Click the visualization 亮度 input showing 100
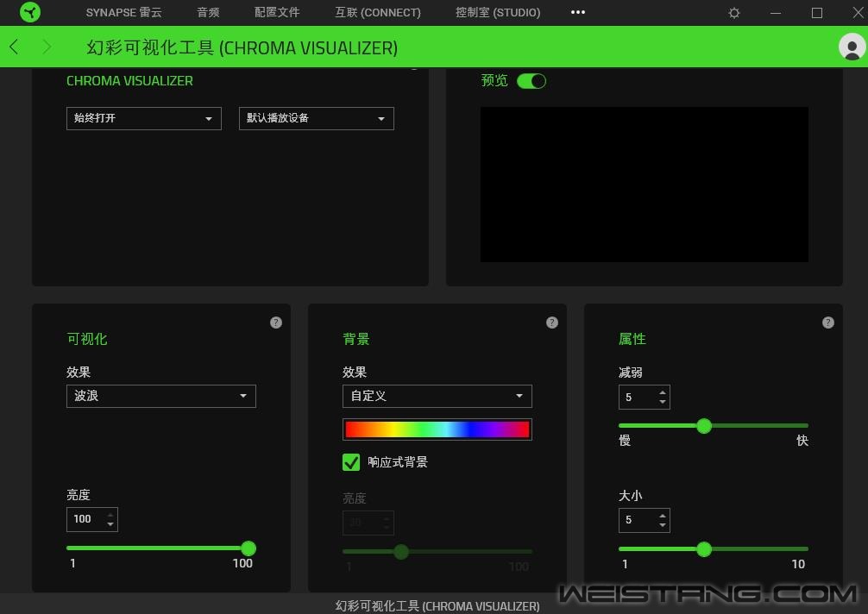The height and width of the screenshot is (614, 868). pyautogui.click(x=92, y=519)
